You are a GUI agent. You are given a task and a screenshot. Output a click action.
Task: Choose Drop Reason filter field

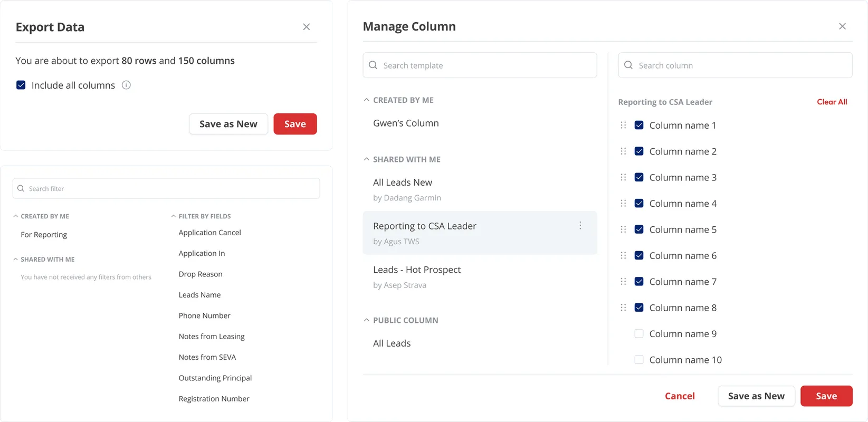pos(201,274)
